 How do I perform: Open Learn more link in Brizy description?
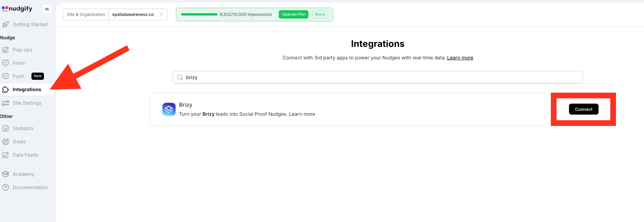[302, 114]
